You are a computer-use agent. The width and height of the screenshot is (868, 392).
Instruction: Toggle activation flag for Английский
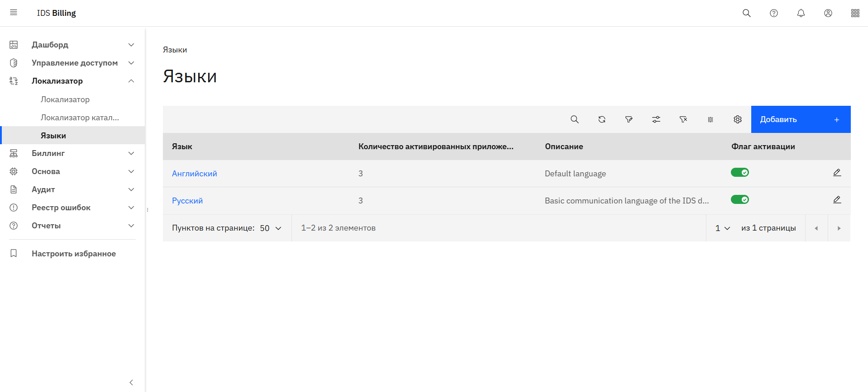click(739, 173)
